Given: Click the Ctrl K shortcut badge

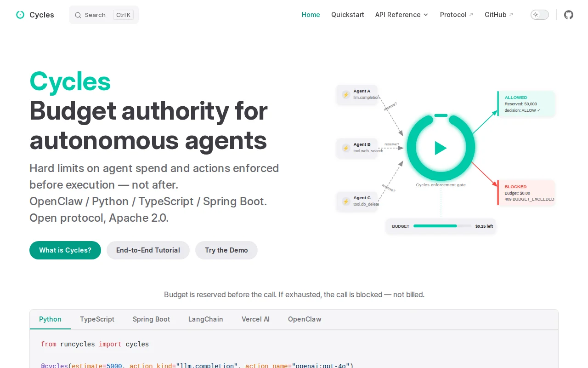Looking at the screenshot, I should coord(123,15).
